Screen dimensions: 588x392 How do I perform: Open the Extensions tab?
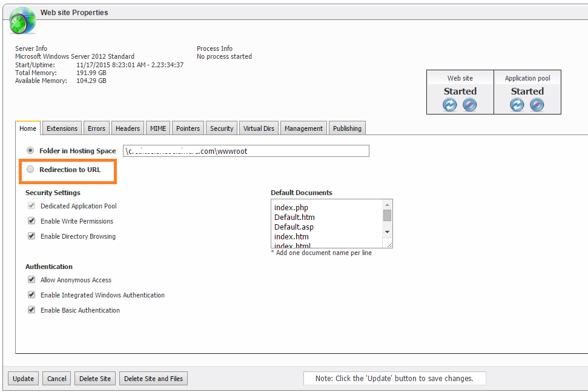pos(62,128)
